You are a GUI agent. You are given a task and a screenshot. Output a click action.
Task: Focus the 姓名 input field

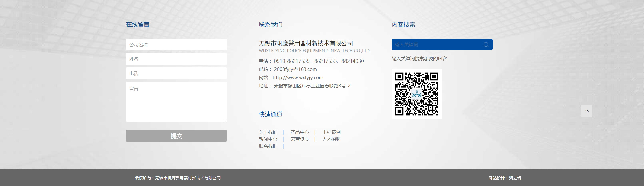click(176, 59)
